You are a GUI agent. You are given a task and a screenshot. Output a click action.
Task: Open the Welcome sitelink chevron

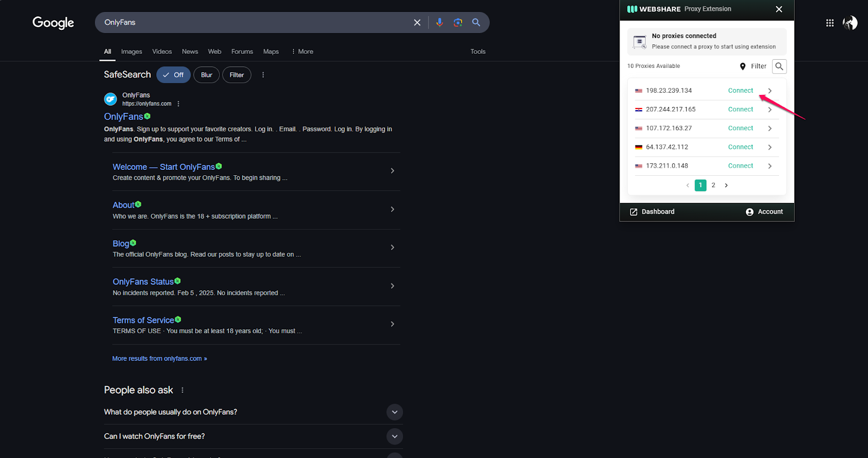coord(392,171)
